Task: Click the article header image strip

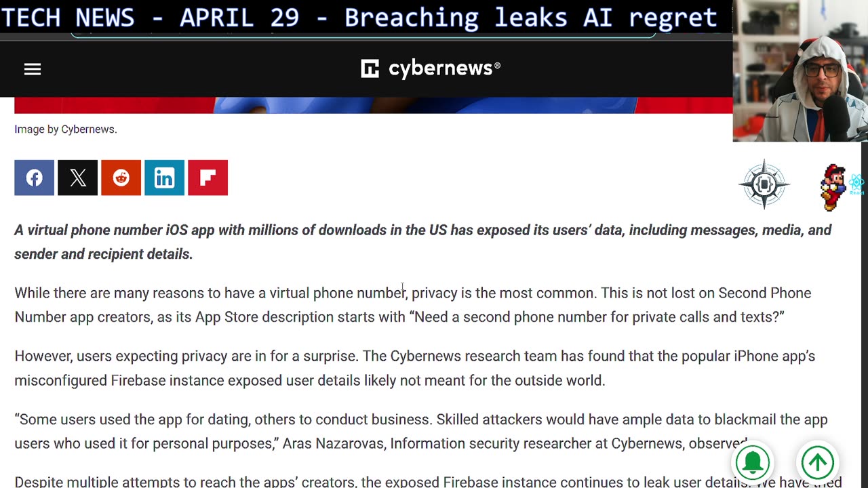Action: tap(373, 105)
